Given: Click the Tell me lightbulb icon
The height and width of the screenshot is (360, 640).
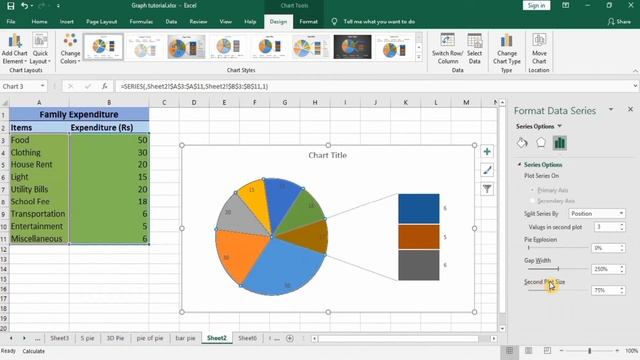Looking at the screenshot, I should tap(334, 22).
